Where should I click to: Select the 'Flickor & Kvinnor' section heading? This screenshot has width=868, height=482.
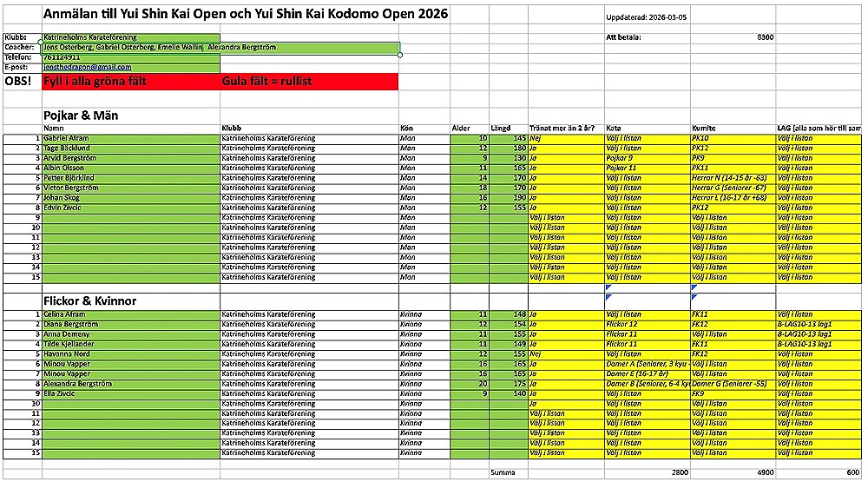[91, 300]
